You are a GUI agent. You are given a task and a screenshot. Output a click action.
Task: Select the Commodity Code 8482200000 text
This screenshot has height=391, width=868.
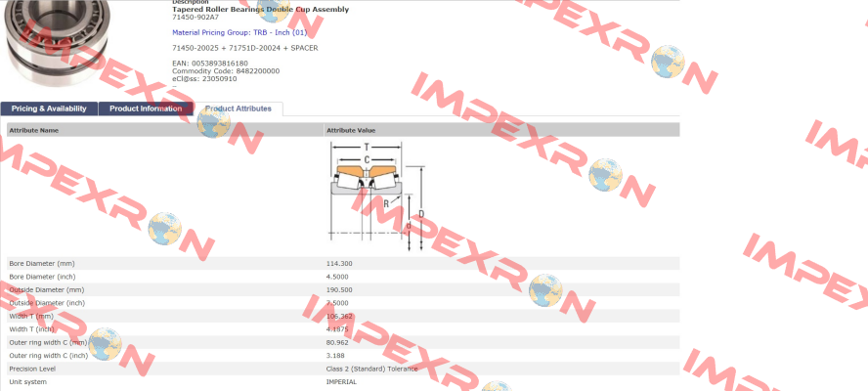coord(226,71)
